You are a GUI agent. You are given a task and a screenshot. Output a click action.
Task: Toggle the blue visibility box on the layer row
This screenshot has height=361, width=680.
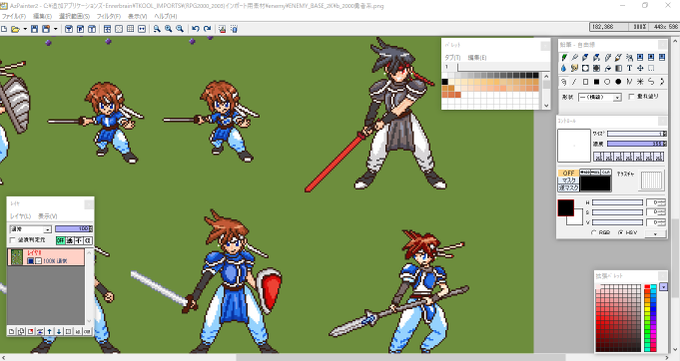30,261
